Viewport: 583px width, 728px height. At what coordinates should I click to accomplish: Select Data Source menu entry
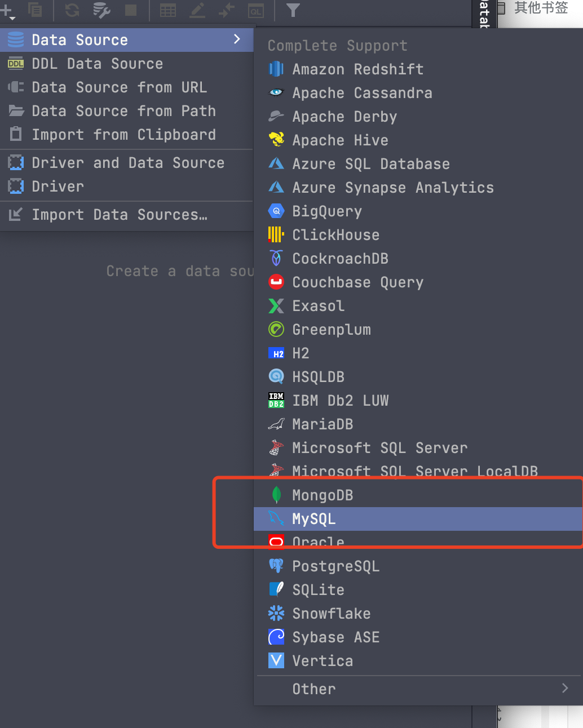click(x=127, y=40)
